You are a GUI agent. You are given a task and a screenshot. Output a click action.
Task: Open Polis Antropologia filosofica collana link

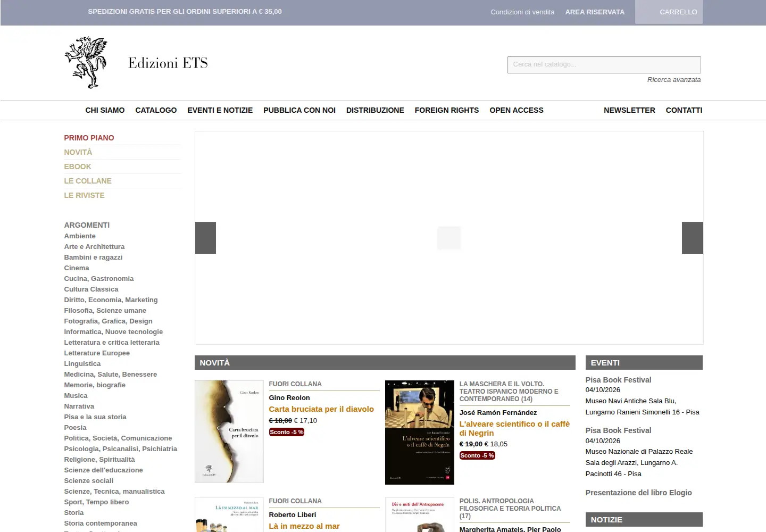coord(510,509)
